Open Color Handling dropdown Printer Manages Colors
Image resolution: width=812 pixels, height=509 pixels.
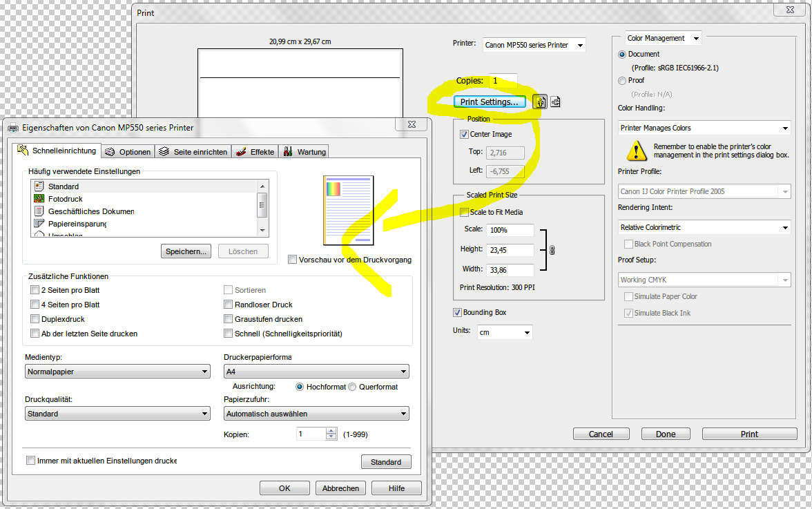[x=704, y=128]
